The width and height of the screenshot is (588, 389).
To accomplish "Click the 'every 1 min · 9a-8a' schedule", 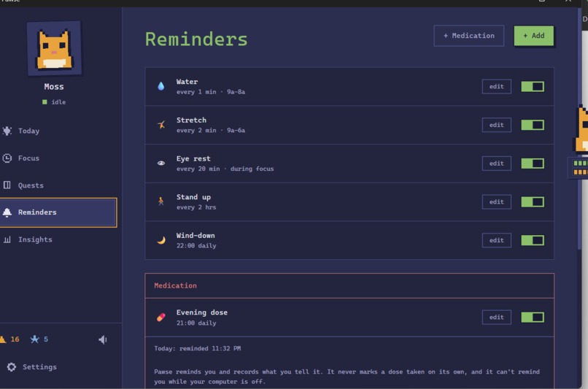I will pos(211,92).
